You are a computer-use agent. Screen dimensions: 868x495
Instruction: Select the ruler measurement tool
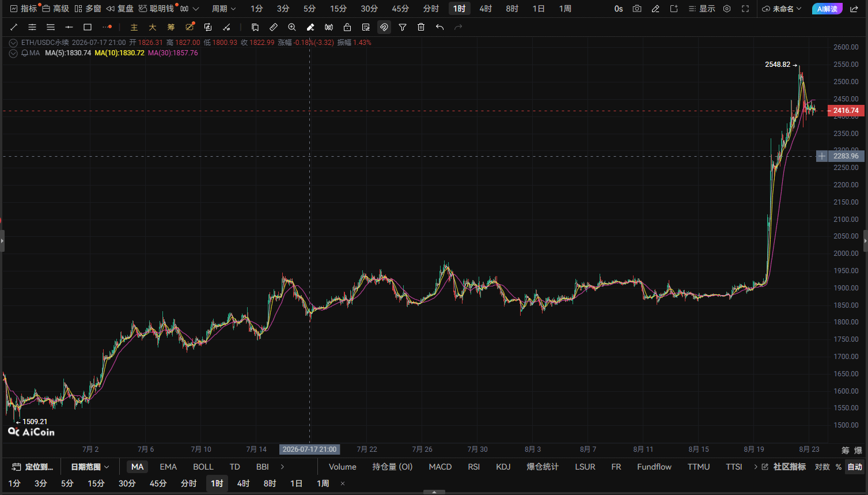(274, 27)
